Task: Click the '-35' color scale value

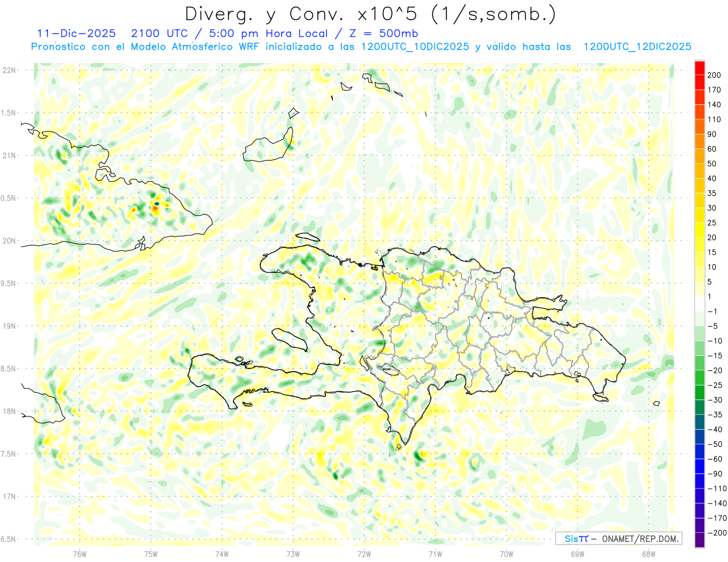Action: [x=714, y=415]
